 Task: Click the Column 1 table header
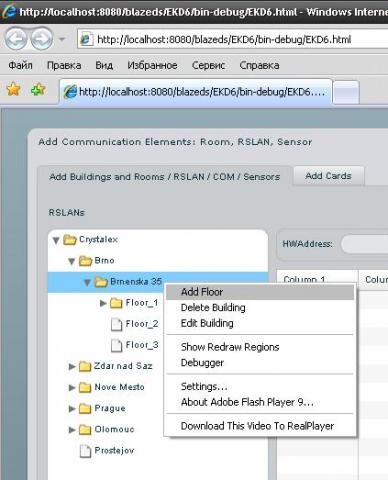[x=318, y=279]
